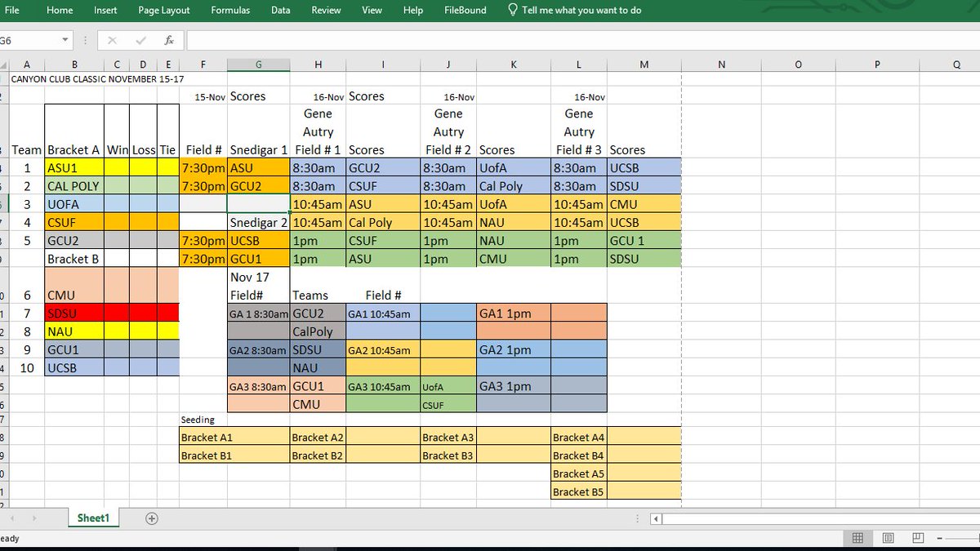Image resolution: width=980 pixels, height=551 pixels.
Task: Open the File menu tab
Action: 12,11
